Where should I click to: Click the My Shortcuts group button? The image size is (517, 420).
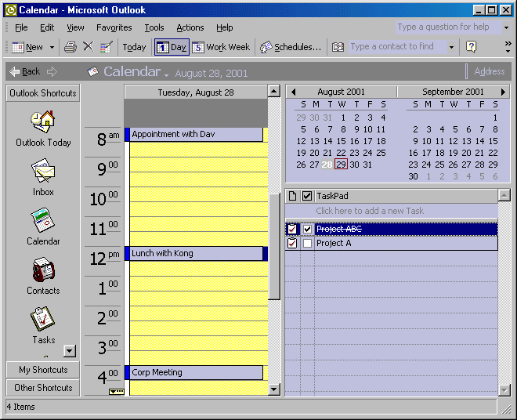pyautogui.click(x=43, y=370)
